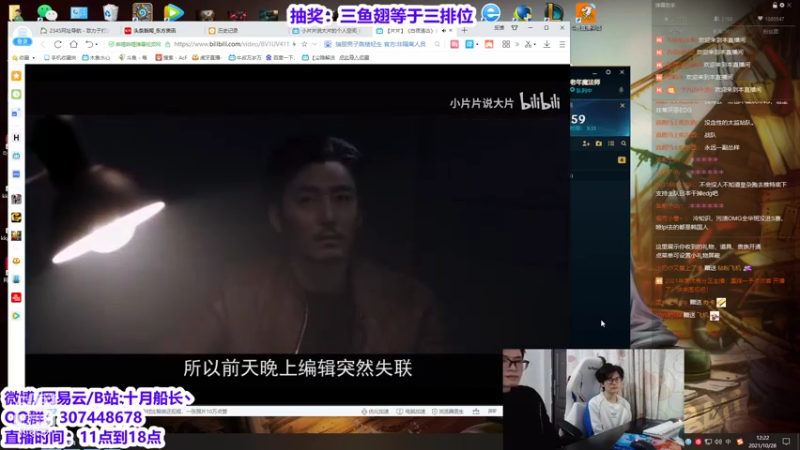The width and height of the screenshot is (800, 450).
Task: Click the taskbar clock showing 12:22
Action: 763,441
